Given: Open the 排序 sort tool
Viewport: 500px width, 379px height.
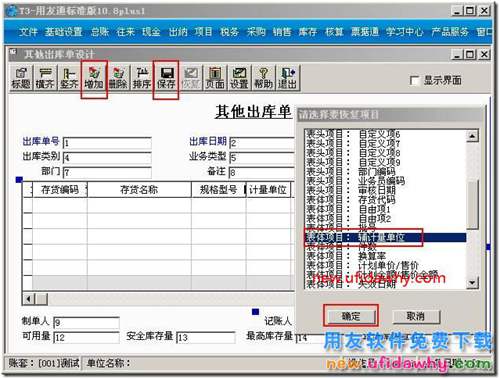Looking at the screenshot, I should [142, 78].
